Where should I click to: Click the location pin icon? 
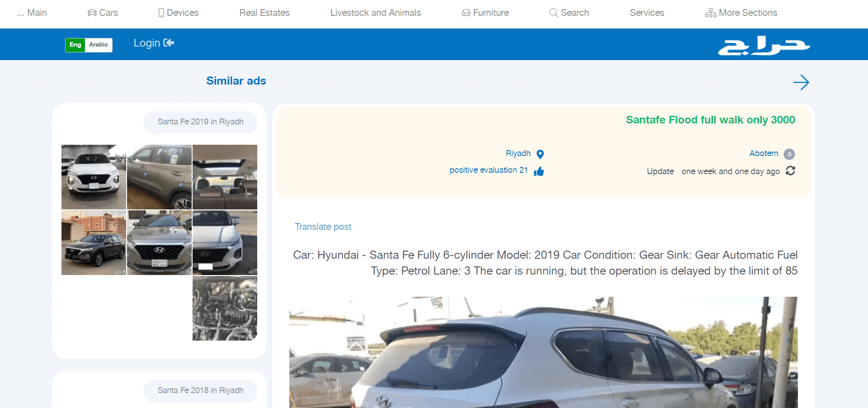tap(540, 154)
